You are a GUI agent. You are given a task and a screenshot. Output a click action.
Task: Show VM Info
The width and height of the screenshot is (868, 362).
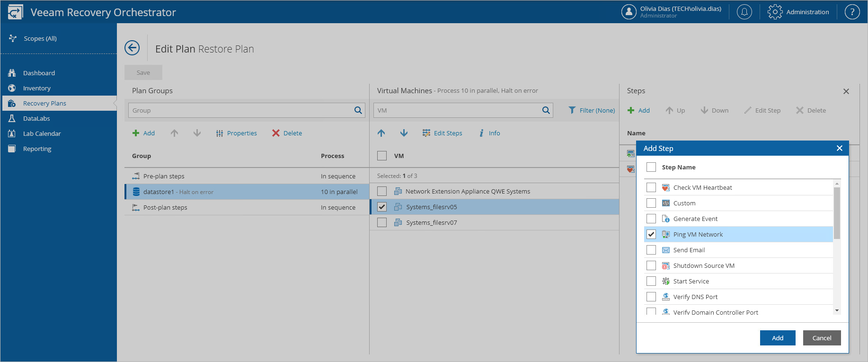point(489,133)
